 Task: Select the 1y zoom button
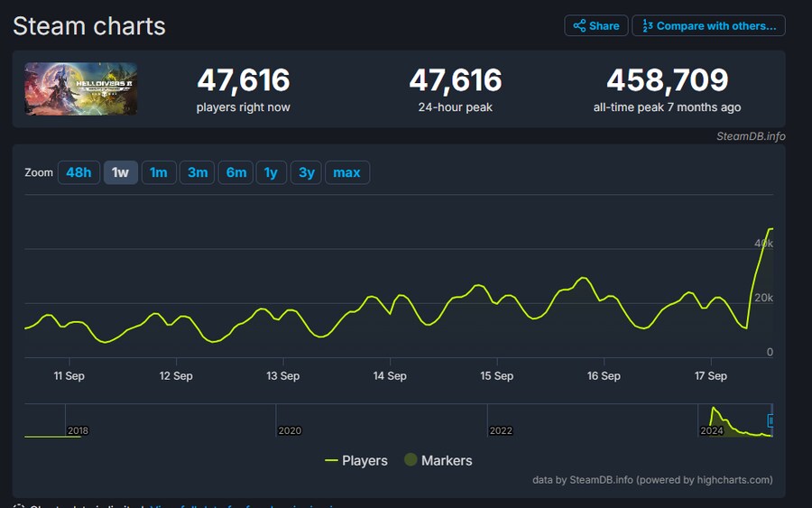pos(271,172)
